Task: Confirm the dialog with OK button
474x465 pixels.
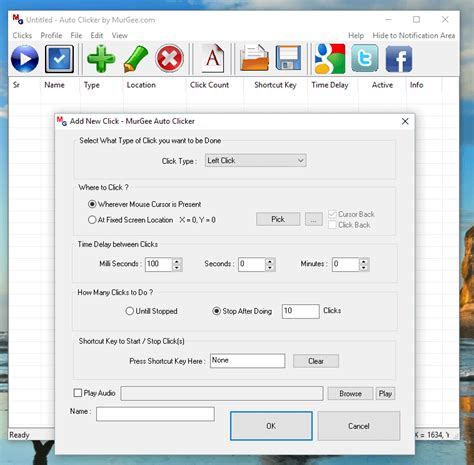Action: click(271, 426)
